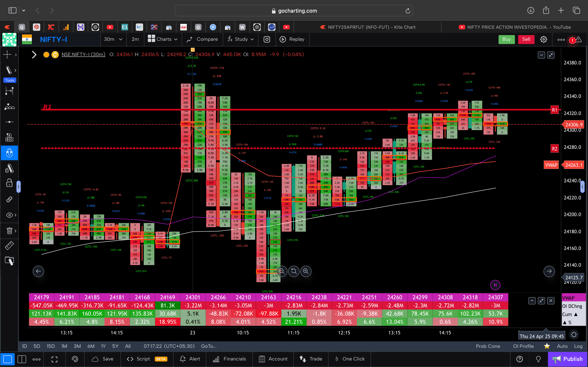
Task: Click the trash icon to remove drawings
Action: (9, 231)
